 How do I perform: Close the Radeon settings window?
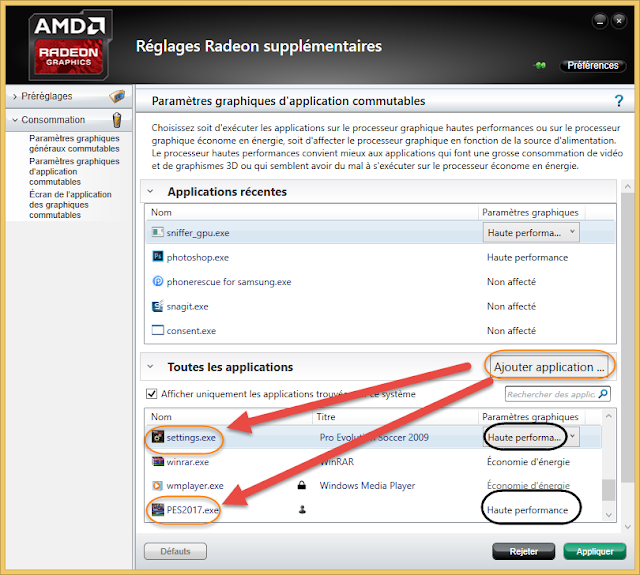(x=619, y=21)
